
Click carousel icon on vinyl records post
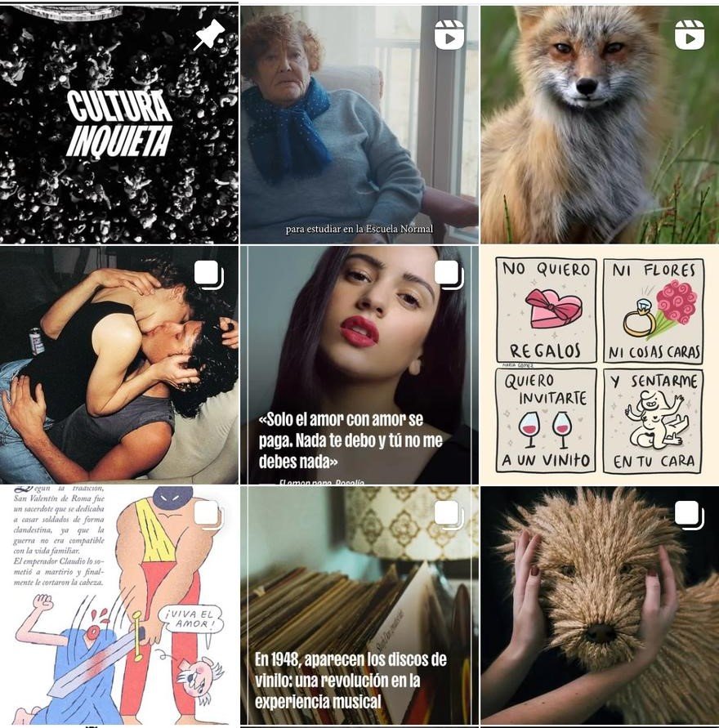tap(449, 516)
